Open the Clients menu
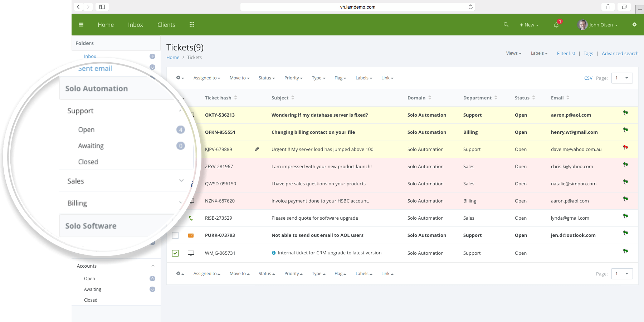 click(x=166, y=25)
